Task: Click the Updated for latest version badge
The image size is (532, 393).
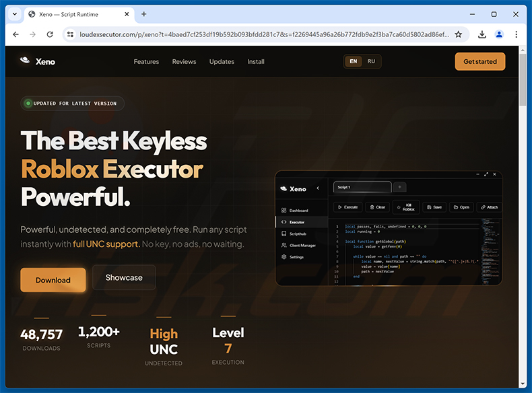Action: pos(72,104)
